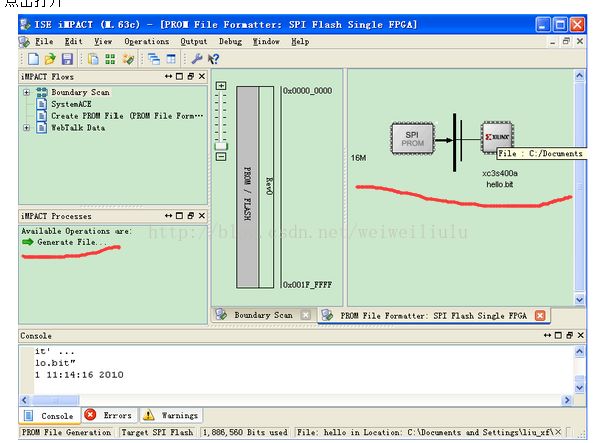Click the SystemACE document icon
Viewport: 597px width, 443px height.
[x=42, y=104]
